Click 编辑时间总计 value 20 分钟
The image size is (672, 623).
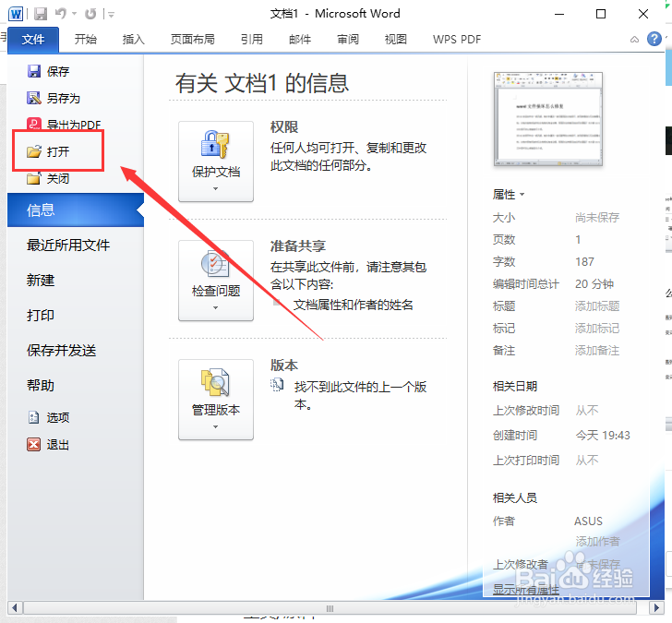pyautogui.click(x=594, y=283)
